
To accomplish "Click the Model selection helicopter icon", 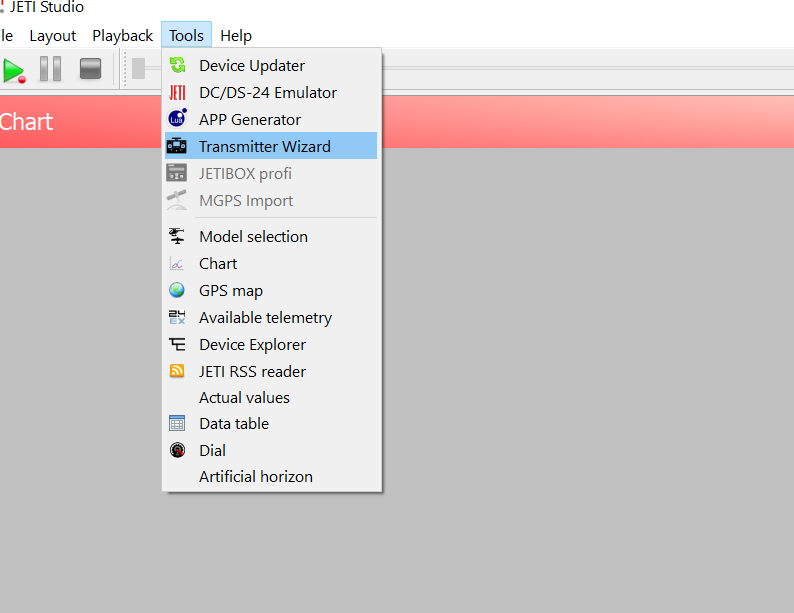I will (177, 236).
